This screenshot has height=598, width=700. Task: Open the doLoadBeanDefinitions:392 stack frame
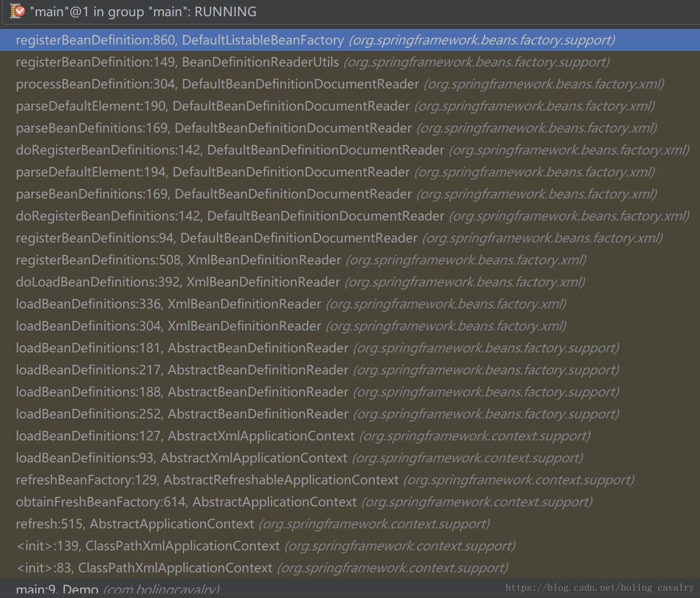coord(350,282)
